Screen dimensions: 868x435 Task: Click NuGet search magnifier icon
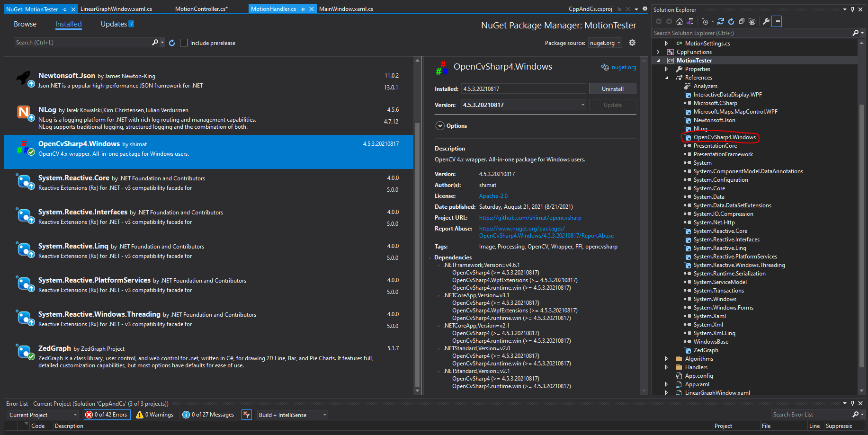[155, 43]
